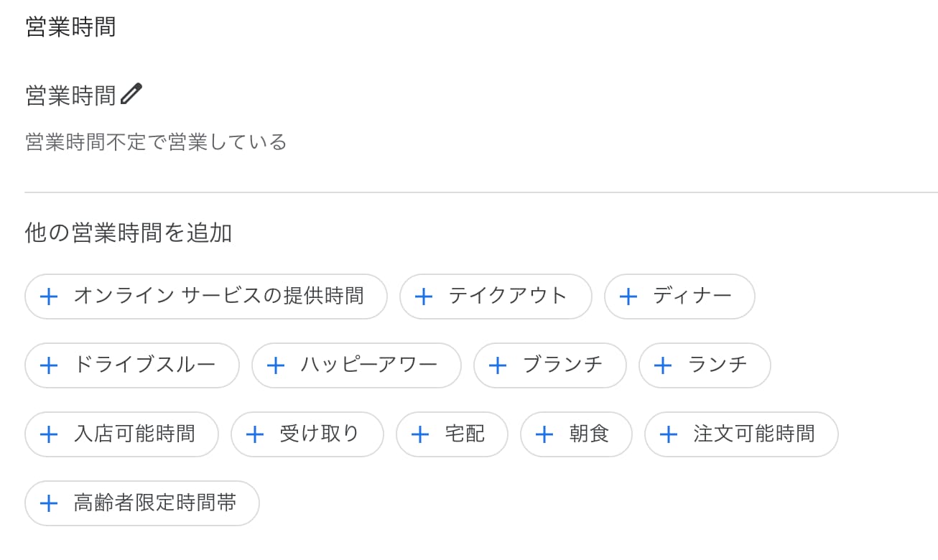Click the plus icon on テイクアウト chip
This screenshot has width=938, height=560.
coord(424,297)
